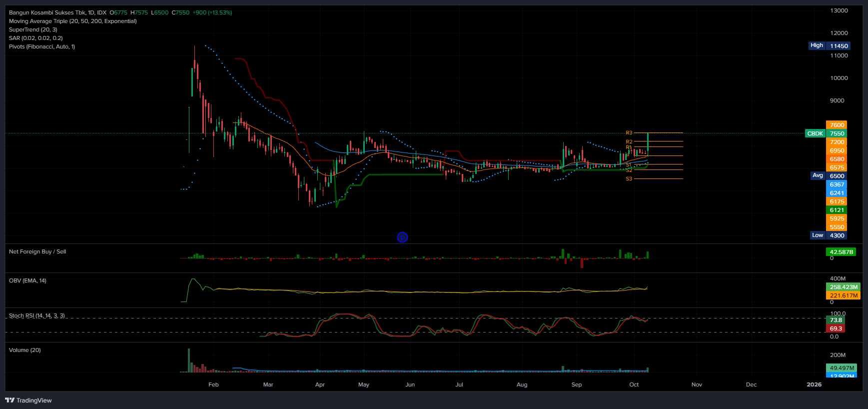Click the Avg 6500 price label
Viewport: 868px width, 409px height.
point(829,176)
